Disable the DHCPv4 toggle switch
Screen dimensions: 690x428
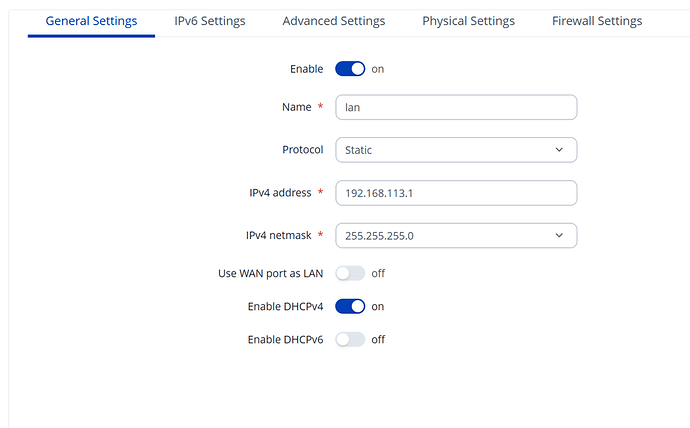[x=350, y=306]
